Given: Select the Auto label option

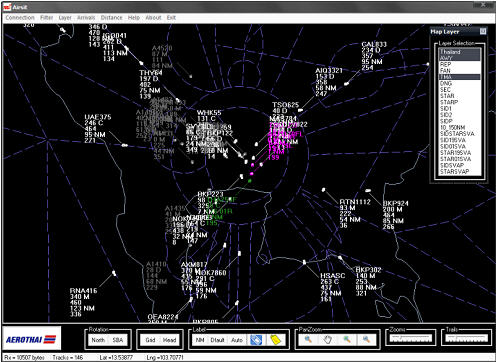Looking at the screenshot, I should point(237,340).
